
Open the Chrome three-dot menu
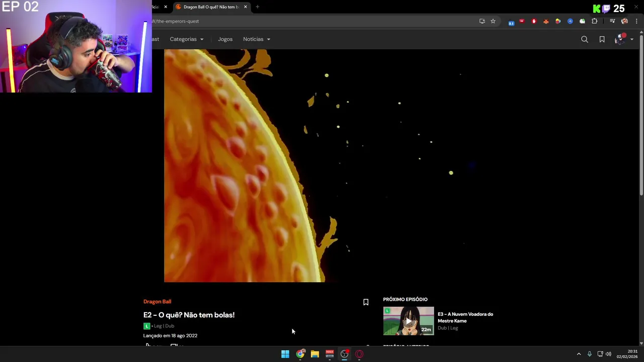pos(636,21)
